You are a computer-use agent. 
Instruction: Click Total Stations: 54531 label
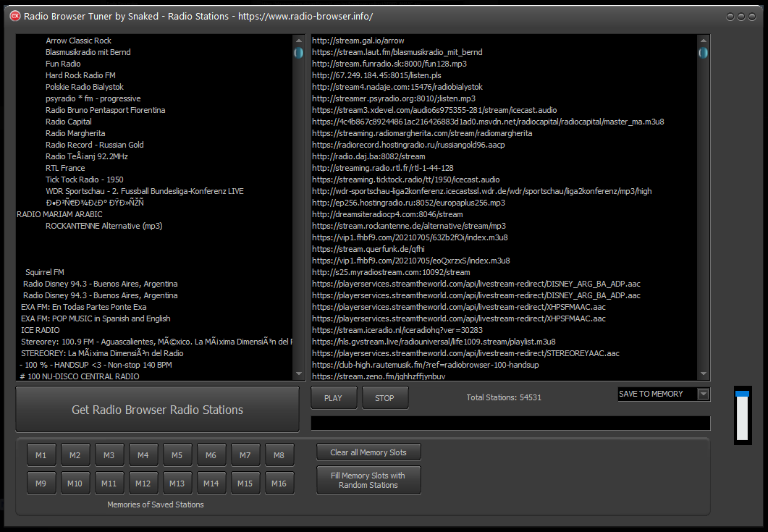pyautogui.click(x=504, y=398)
